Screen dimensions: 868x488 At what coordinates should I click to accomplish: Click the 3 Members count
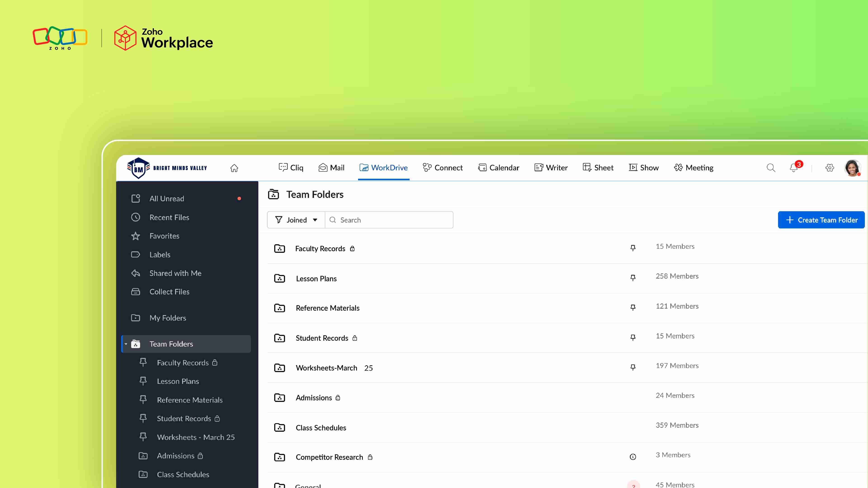673,455
